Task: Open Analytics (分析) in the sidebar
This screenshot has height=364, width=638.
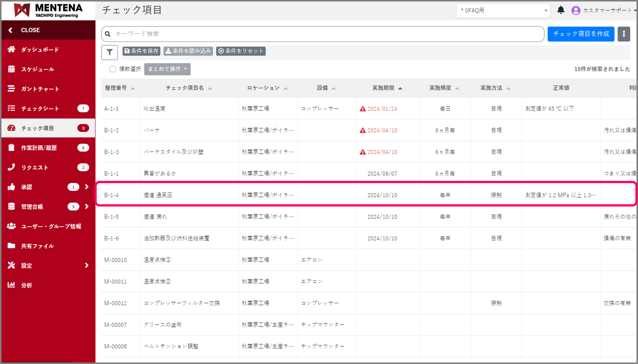Action: (x=26, y=285)
